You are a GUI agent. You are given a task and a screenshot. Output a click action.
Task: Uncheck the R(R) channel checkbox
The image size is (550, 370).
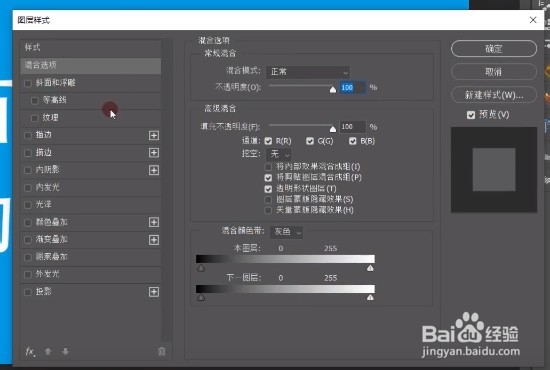[268, 141]
